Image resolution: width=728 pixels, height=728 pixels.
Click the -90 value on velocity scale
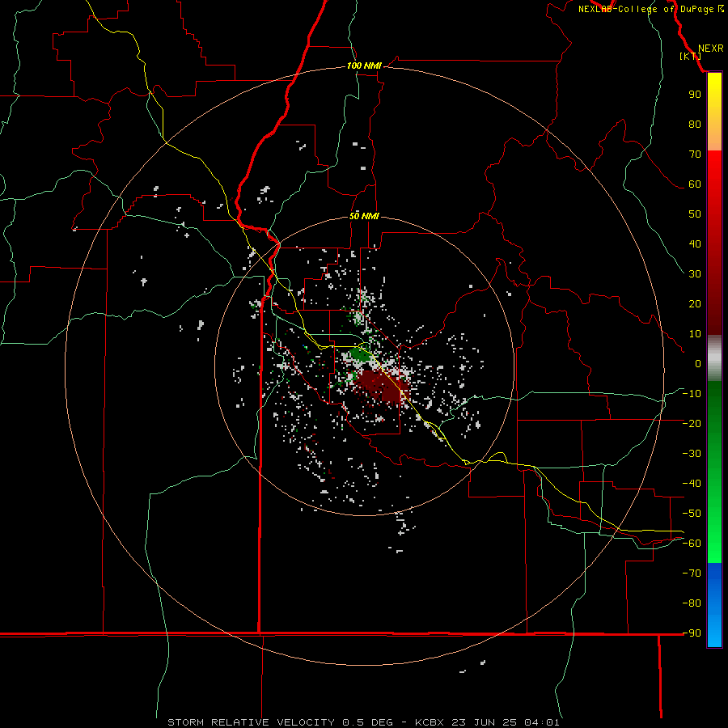click(x=692, y=633)
